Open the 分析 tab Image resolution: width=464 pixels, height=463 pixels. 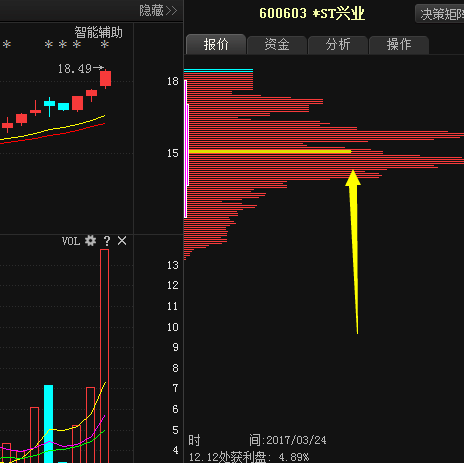click(x=338, y=45)
